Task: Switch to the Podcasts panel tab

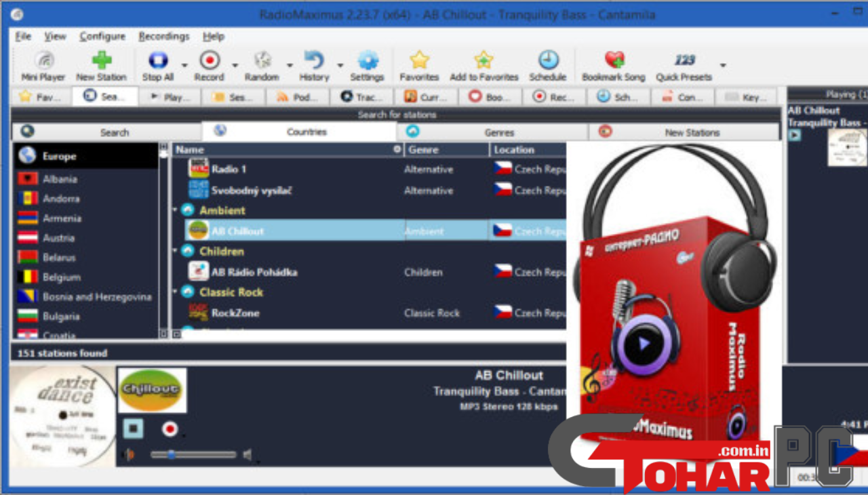Action: (x=298, y=97)
